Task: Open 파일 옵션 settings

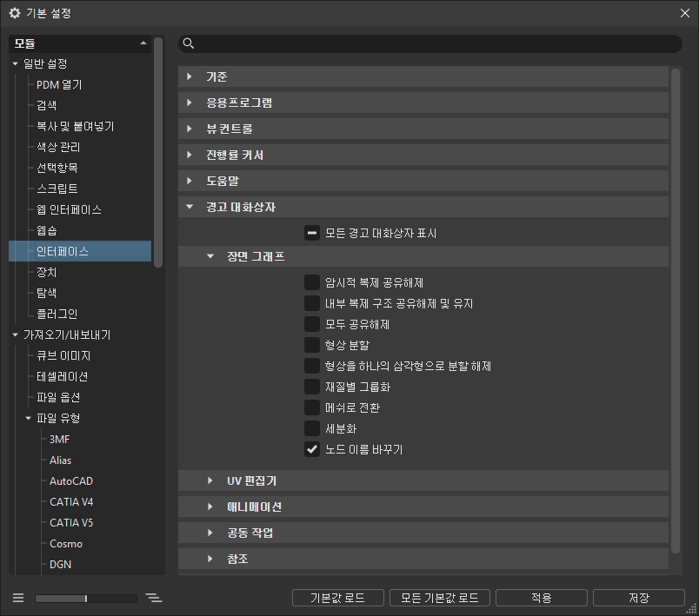Action: (x=58, y=397)
